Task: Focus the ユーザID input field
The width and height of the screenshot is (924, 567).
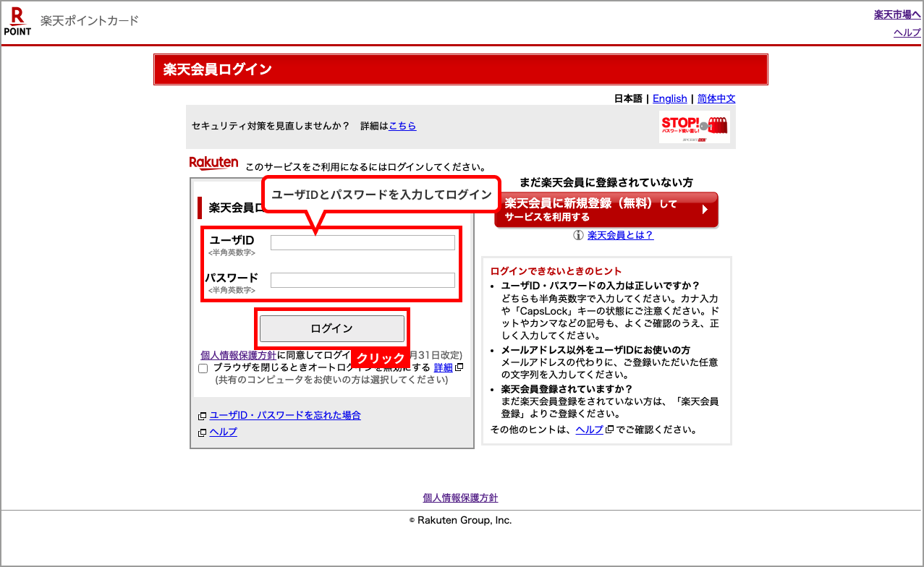Action: point(363,242)
